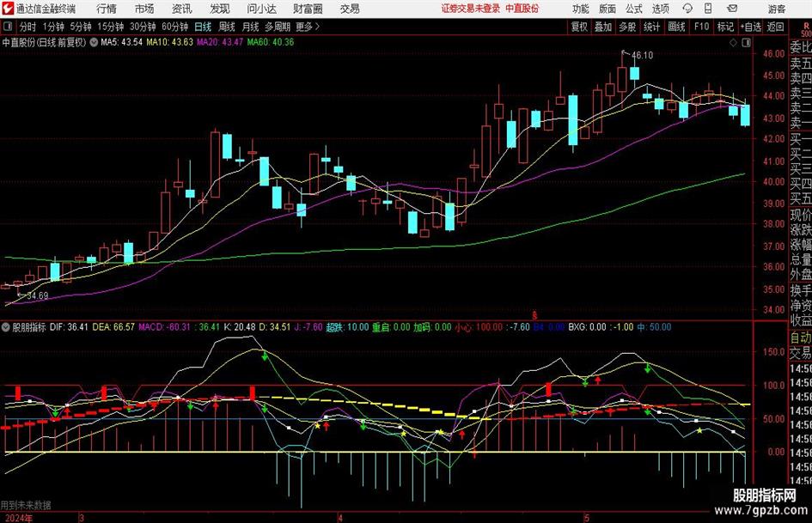812x523 pixels.
Task: Switch to 60分钟 period
Action: [x=175, y=27]
